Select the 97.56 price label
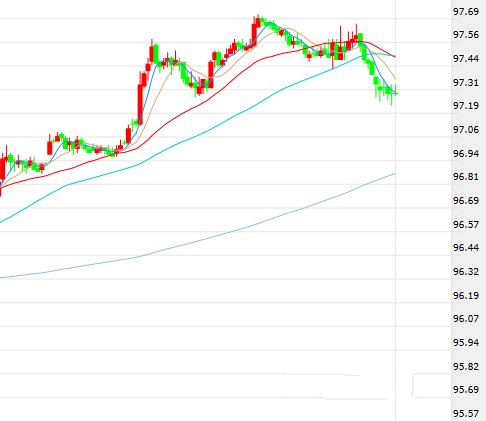Screen dimensions: 486x421 pos(466,35)
